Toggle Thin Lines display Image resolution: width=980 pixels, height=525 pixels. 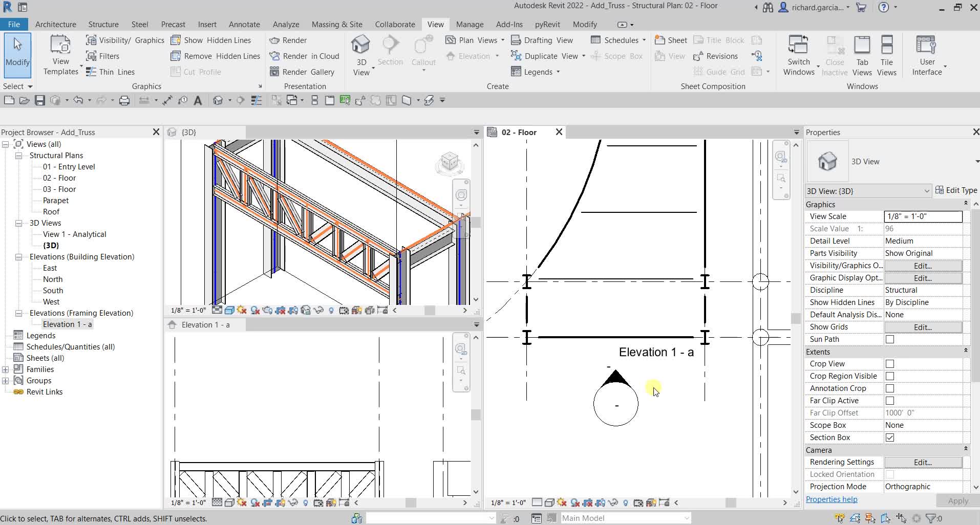111,72
